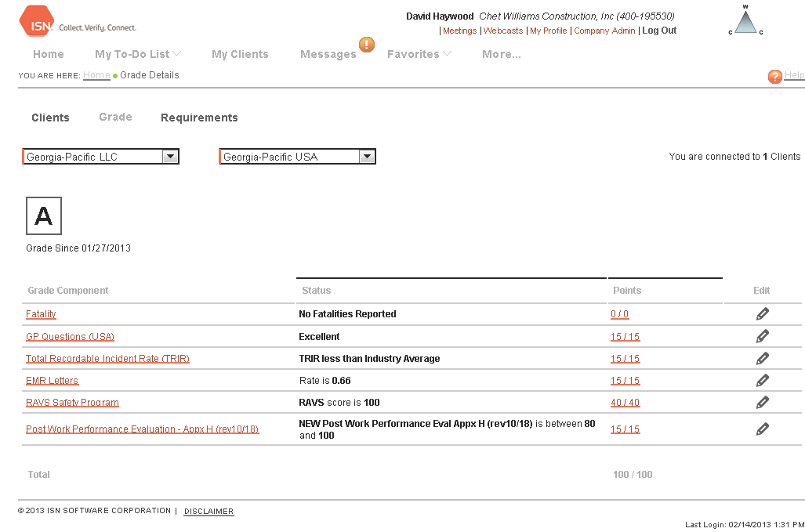The height and width of the screenshot is (532, 805).
Task: Click RAVS score is 100 status
Action: click(x=339, y=403)
